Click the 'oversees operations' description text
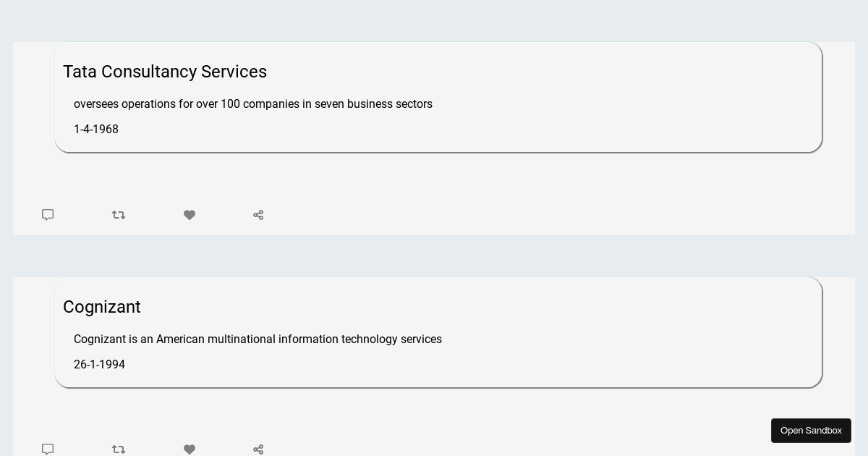Image resolution: width=868 pixels, height=456 pixels. point(253,104)
